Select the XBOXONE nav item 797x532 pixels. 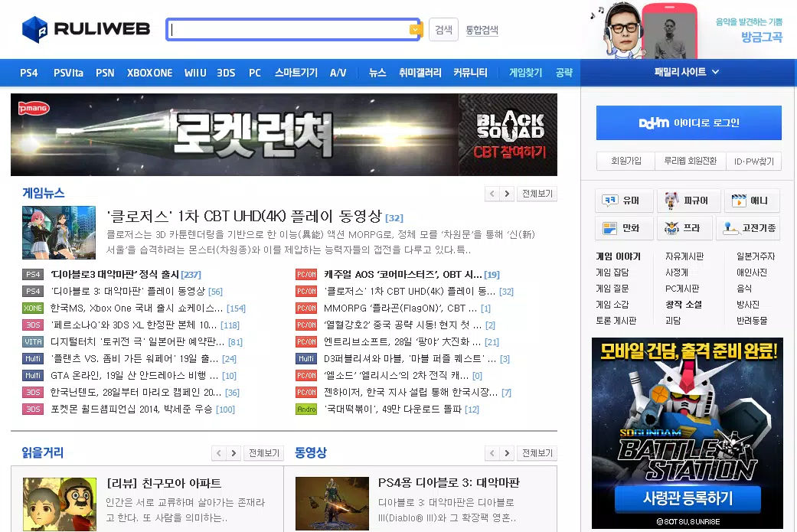click(149, 73)
